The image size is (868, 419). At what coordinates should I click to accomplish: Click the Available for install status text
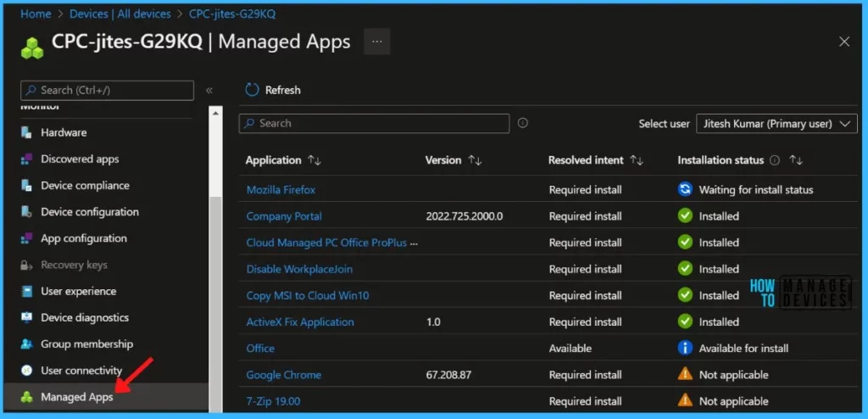743,349
